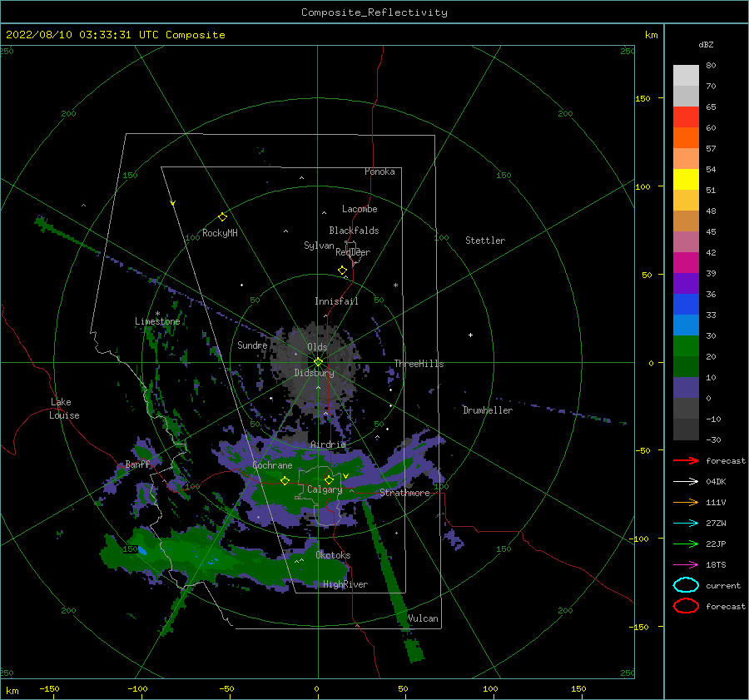Click the Sylvan town label

pos(319,246)
